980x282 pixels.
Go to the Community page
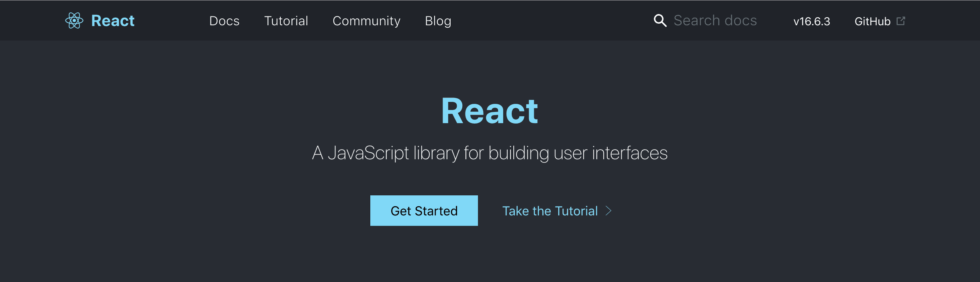point(366,21)
